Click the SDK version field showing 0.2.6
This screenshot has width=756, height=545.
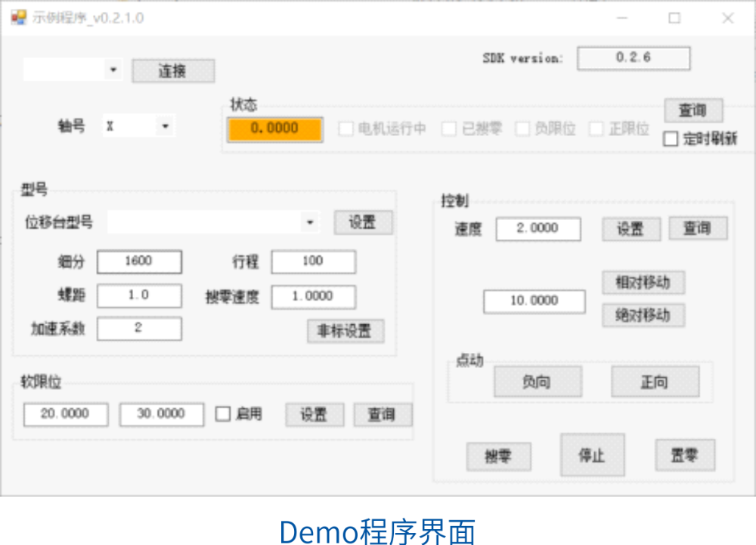pos(634,57)
